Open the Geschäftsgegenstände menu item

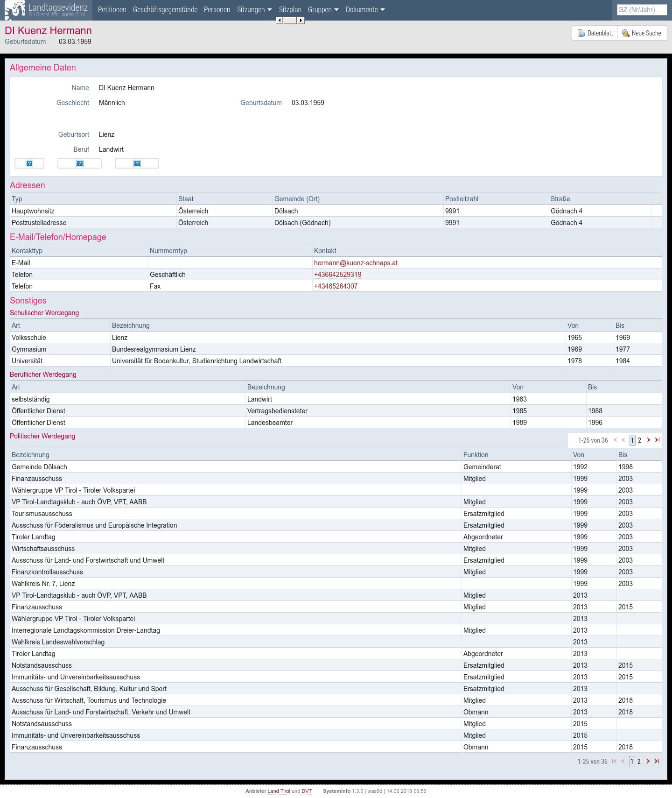click(165, 10)
